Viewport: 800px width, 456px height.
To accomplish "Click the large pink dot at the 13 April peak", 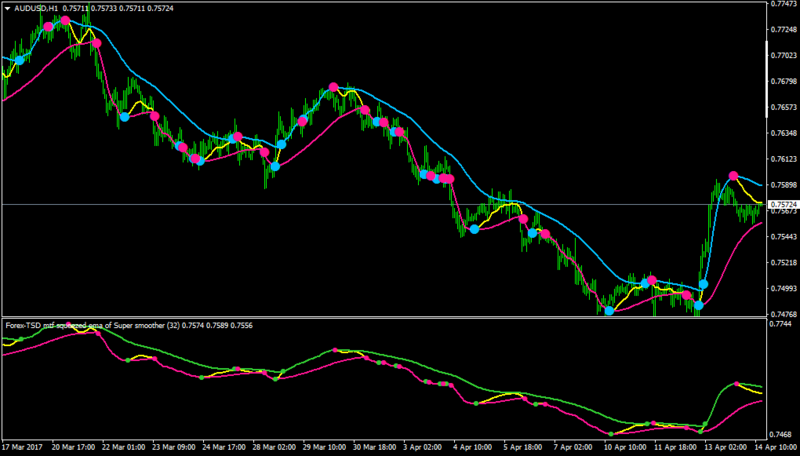I will tap(734, 176).
